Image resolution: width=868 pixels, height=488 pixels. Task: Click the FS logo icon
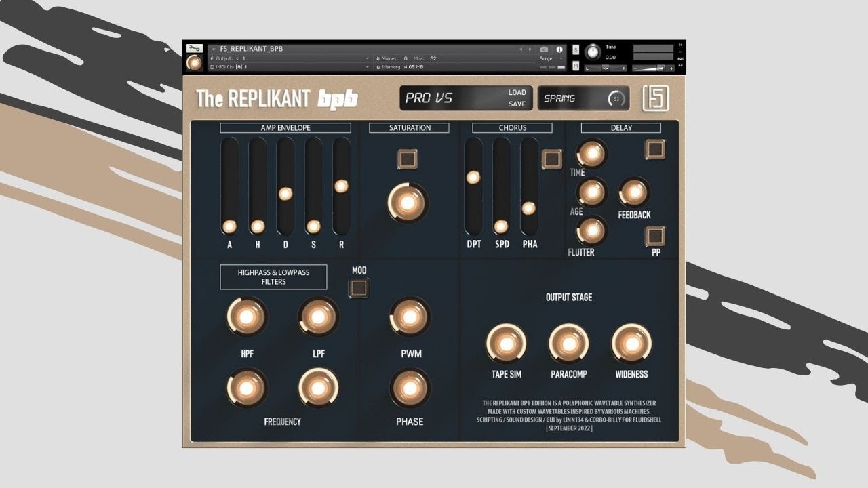(656, 98)
